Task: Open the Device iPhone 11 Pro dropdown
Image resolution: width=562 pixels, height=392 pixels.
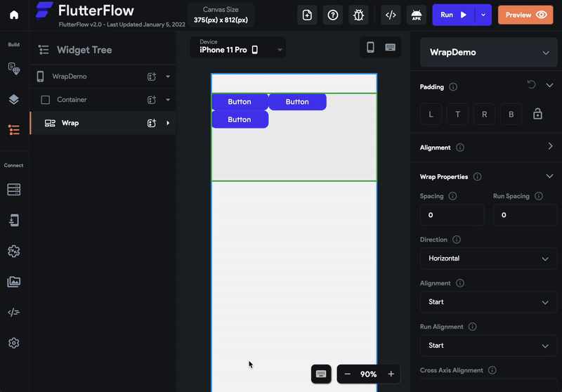Action: coord(238,47)
